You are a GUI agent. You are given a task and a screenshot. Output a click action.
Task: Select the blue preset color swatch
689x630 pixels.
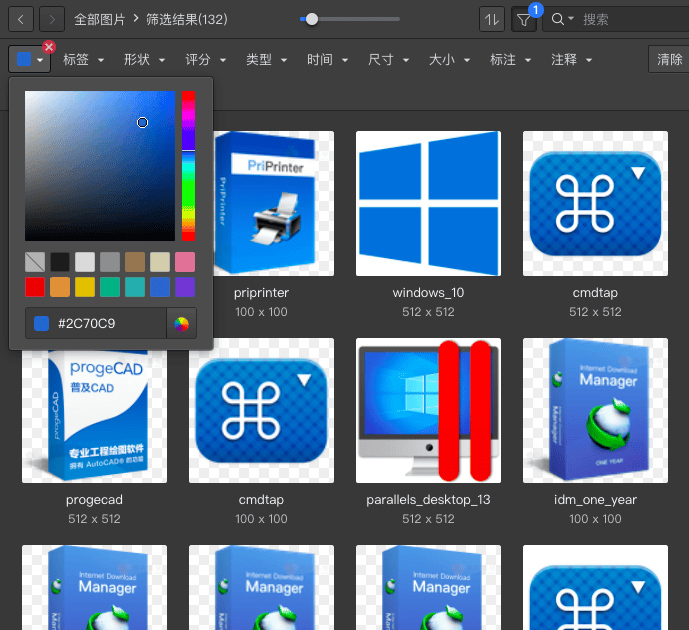click(x=160, y=287)
